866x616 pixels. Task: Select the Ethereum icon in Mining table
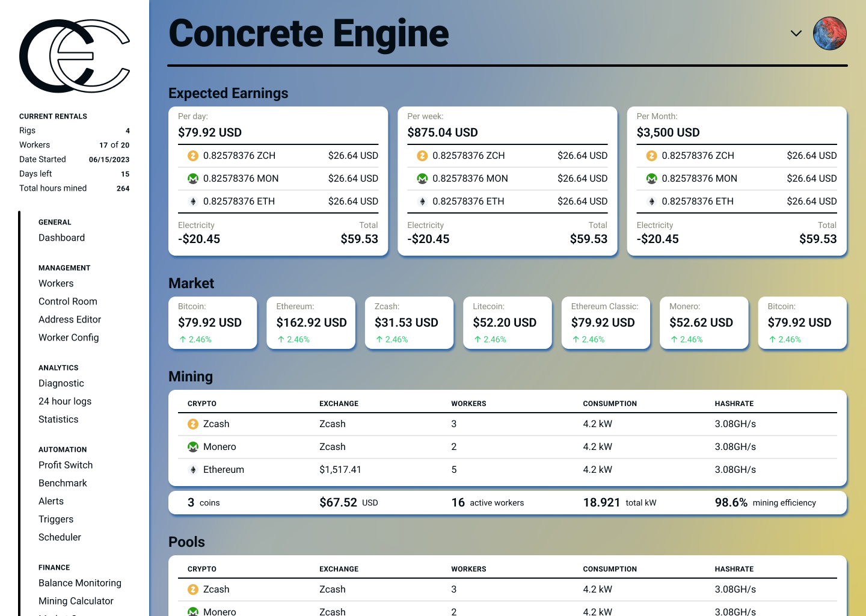coord(192,469)
